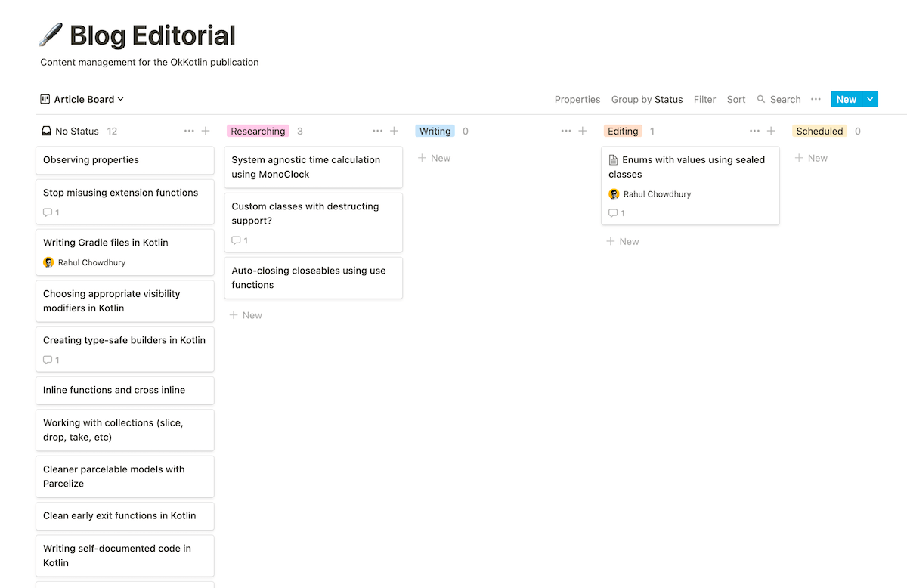The image size is (907, 588).
Task: Open the more options menu for No Status column
Action: click(188, 131)
